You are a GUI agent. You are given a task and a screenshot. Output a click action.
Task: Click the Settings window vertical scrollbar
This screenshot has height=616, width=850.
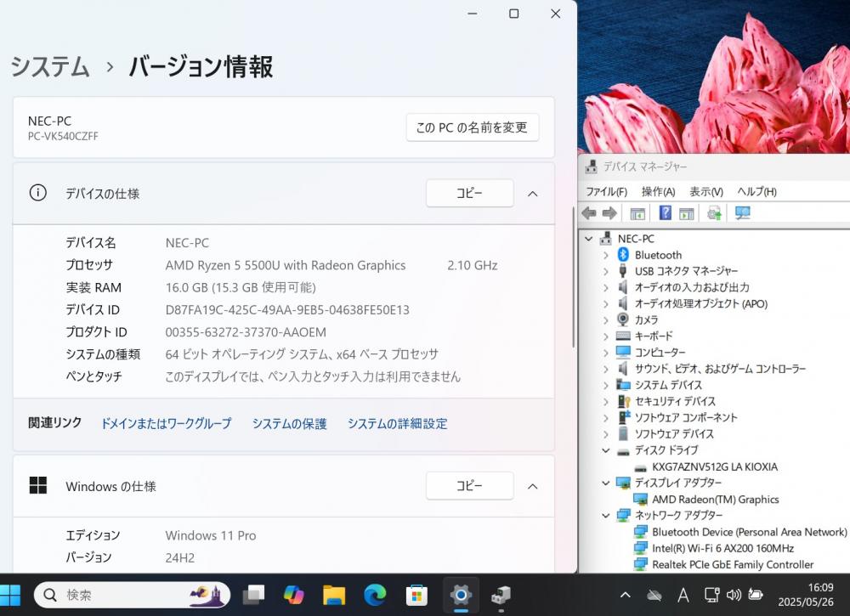pyautogui.click(x=572, y=276)
